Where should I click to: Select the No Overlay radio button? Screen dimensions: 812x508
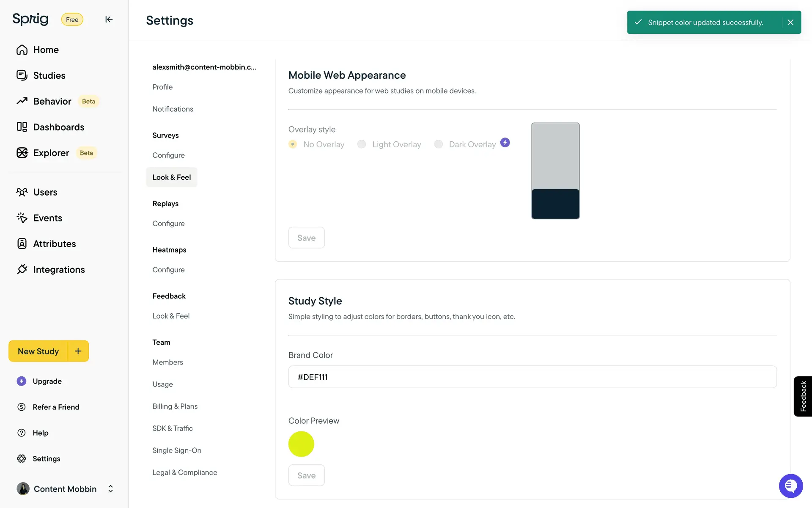[293, 144]
